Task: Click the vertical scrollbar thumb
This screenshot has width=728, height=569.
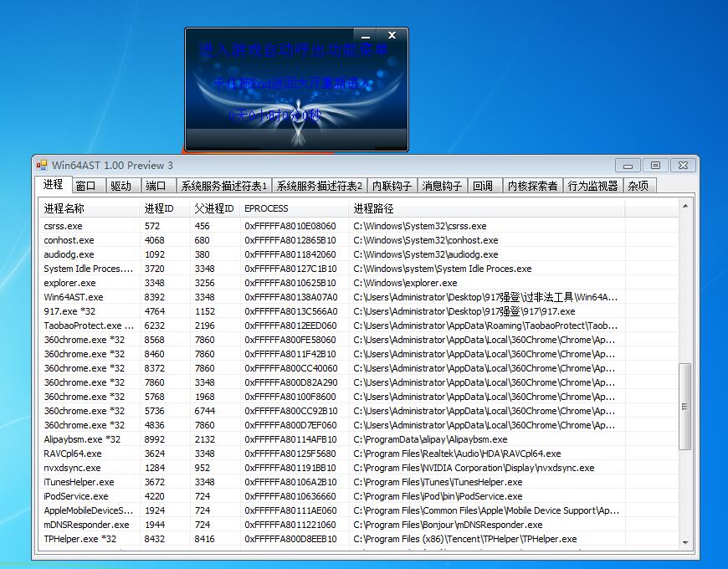Action: (684, 407)
